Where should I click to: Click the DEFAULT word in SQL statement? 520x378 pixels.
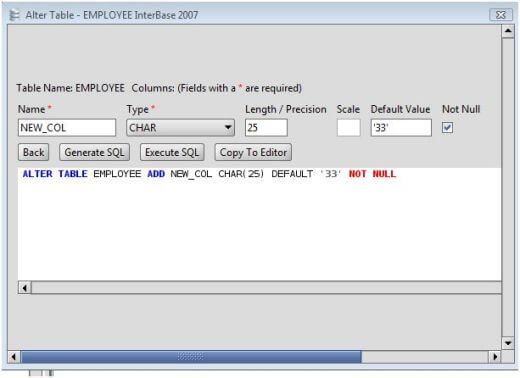[x=292, y=174]
